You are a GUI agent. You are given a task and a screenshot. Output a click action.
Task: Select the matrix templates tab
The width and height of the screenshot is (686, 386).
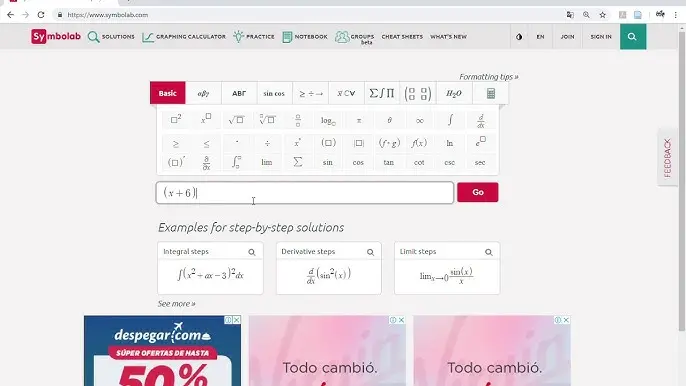418,93
